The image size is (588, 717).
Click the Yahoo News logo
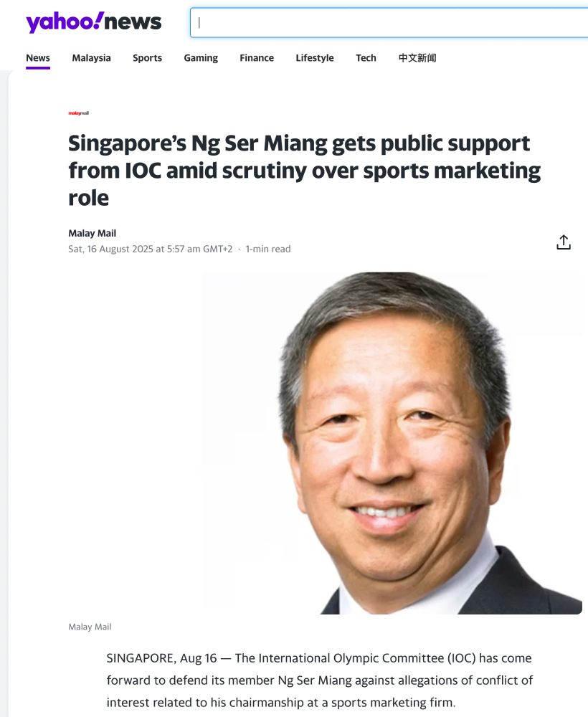[94, 22]
